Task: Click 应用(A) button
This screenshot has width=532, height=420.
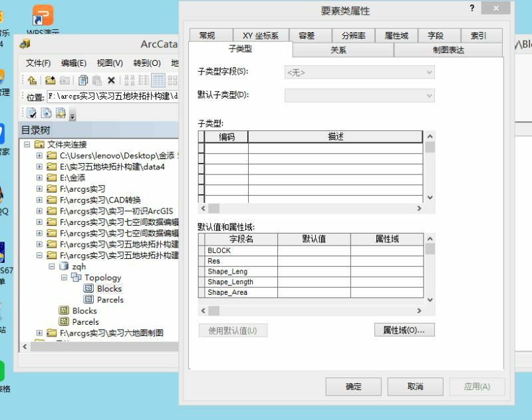Action: (x=477, y=386)
